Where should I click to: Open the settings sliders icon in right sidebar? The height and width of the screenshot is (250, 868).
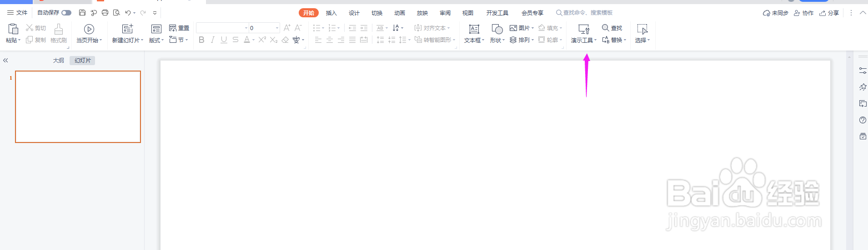coord(863,71)
